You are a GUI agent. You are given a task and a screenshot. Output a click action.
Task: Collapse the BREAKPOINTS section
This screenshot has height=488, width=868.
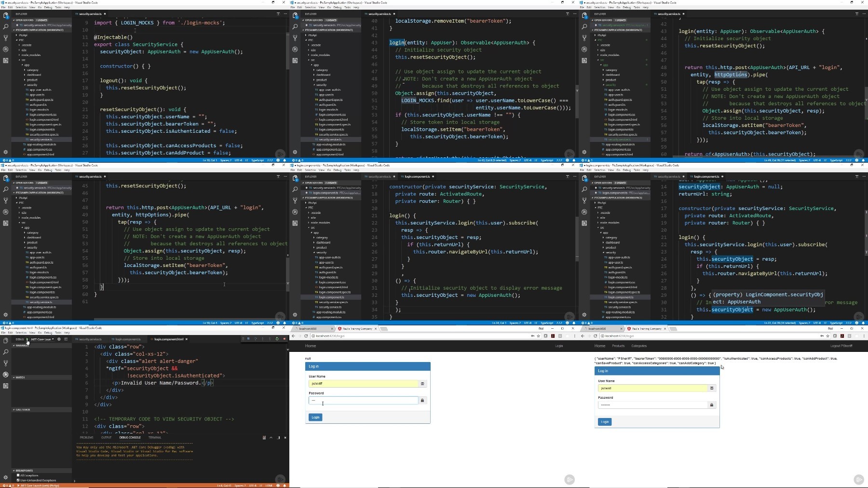(23, 471)
